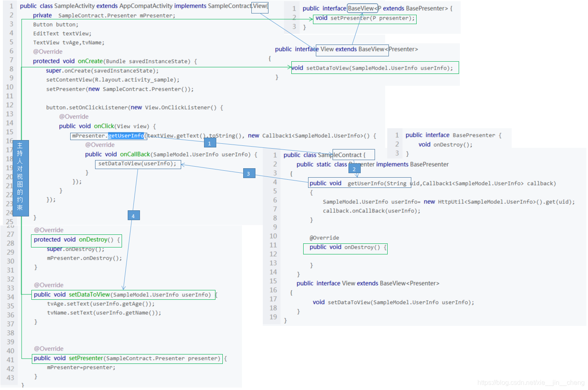Viewport: 588px width, 390px height.
Task: Click 'public interface BasePresenter {' declaration
Action: click(453, 135)
